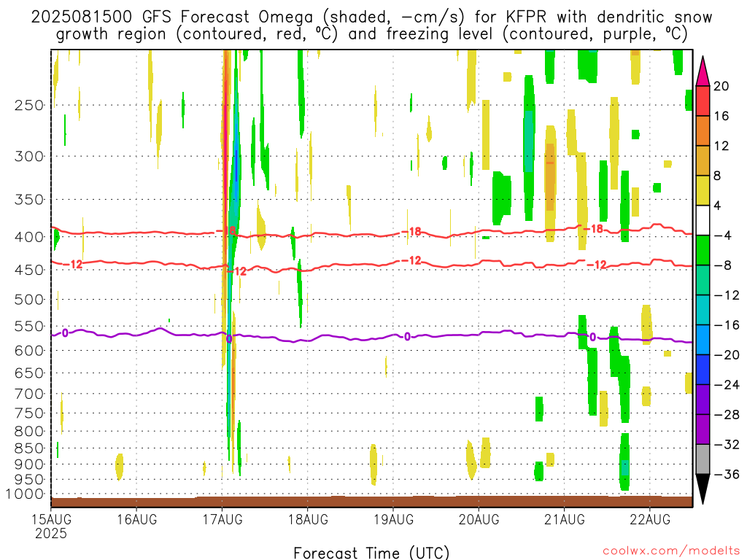Click the 700 pressure level label
Image resolution: width=747 pixels, height=560 pixels.
pos(29,394)
